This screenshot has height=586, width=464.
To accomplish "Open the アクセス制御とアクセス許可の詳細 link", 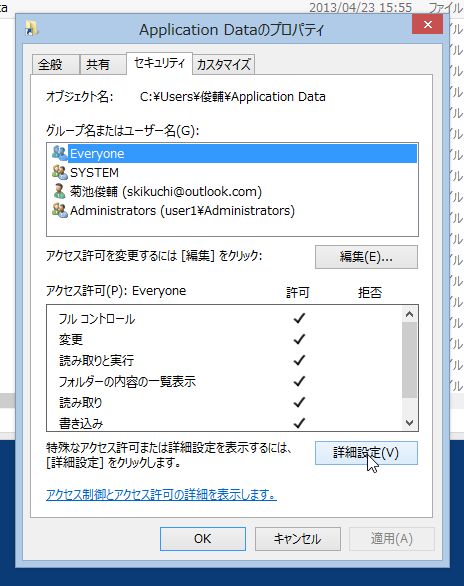I will [161, 495].
